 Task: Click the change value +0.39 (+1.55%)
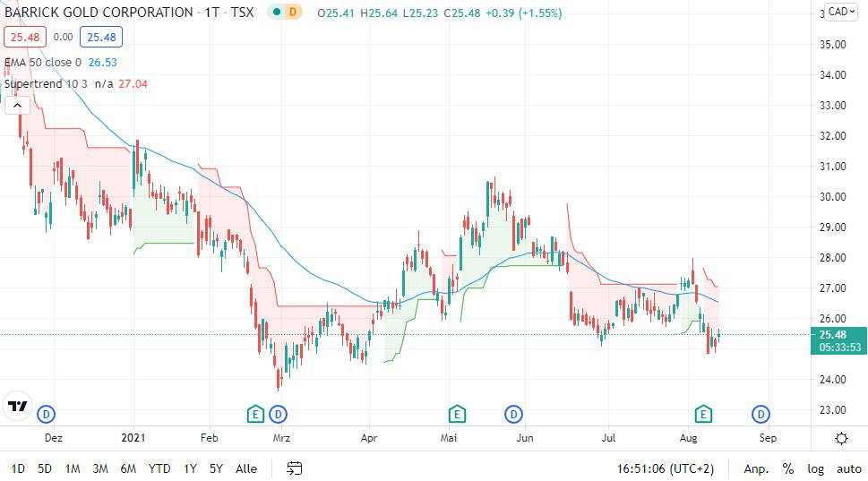pyautogui.click(x=523, y=13)
